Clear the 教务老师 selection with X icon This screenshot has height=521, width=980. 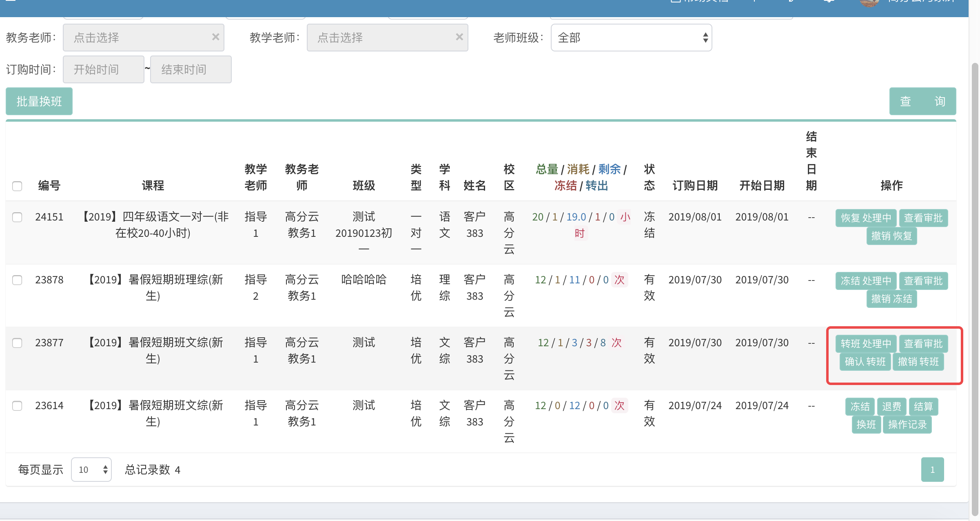[x=215, y=37]
